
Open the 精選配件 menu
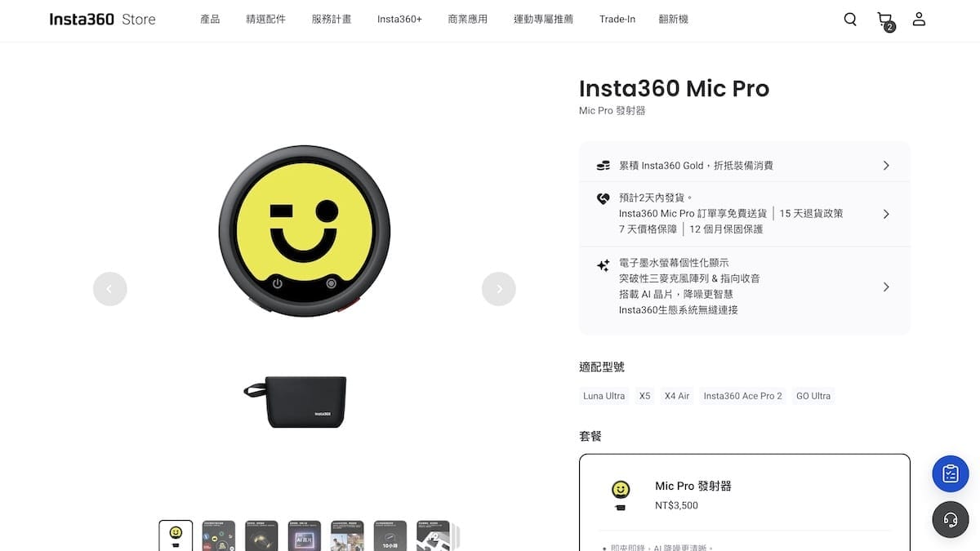click(x=265, y=19)
